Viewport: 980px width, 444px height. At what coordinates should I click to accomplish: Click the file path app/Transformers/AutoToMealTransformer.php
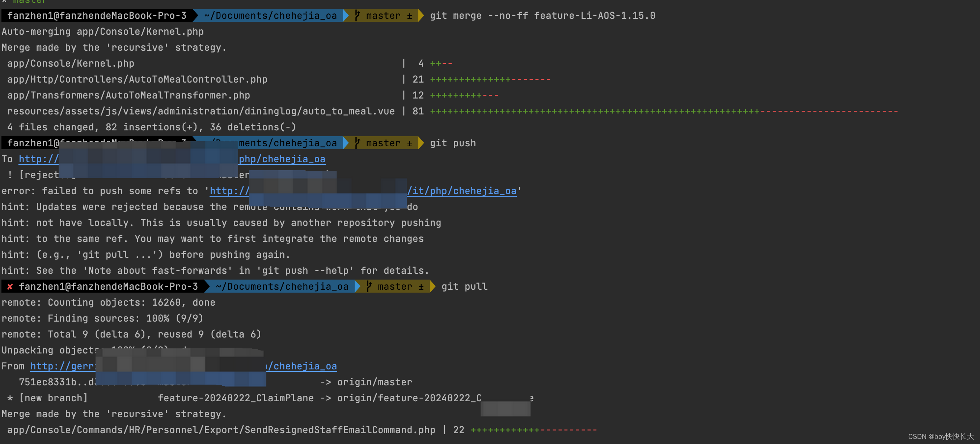click(x=128, y=95)
